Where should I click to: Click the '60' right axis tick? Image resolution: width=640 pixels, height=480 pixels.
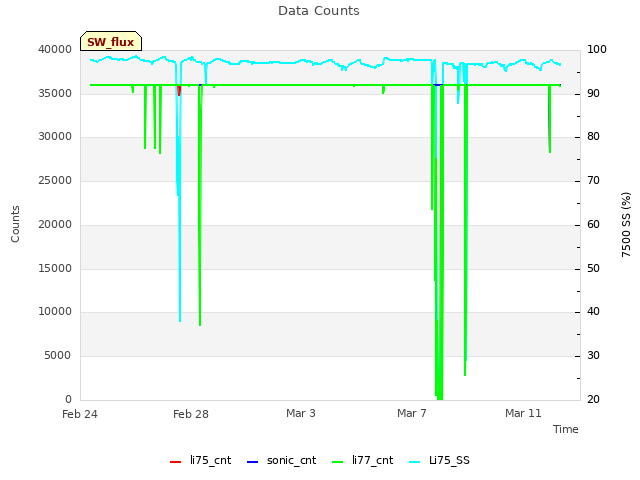pyautogui.click(x=593, y=224)
